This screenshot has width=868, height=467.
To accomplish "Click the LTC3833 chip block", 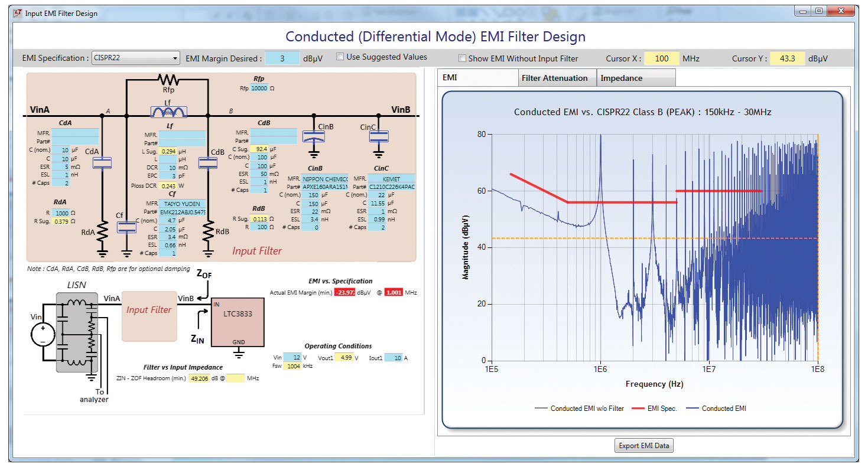I will coord(238,322).
